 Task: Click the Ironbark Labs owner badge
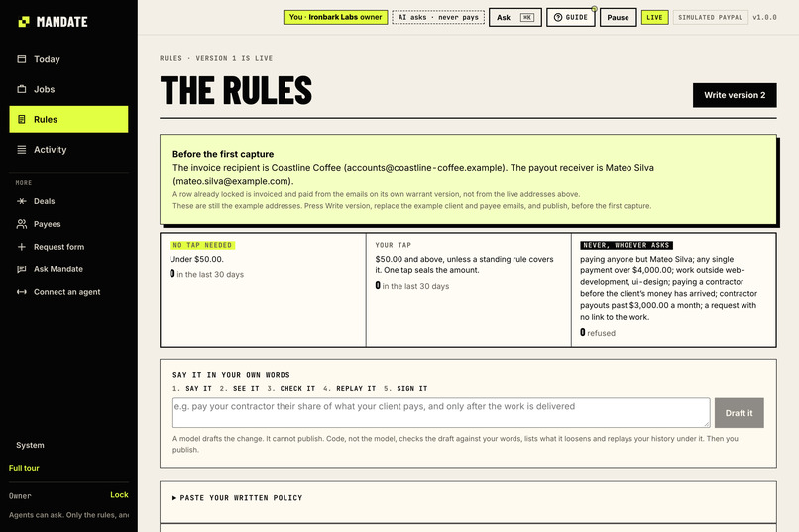[x=335, y=17]
